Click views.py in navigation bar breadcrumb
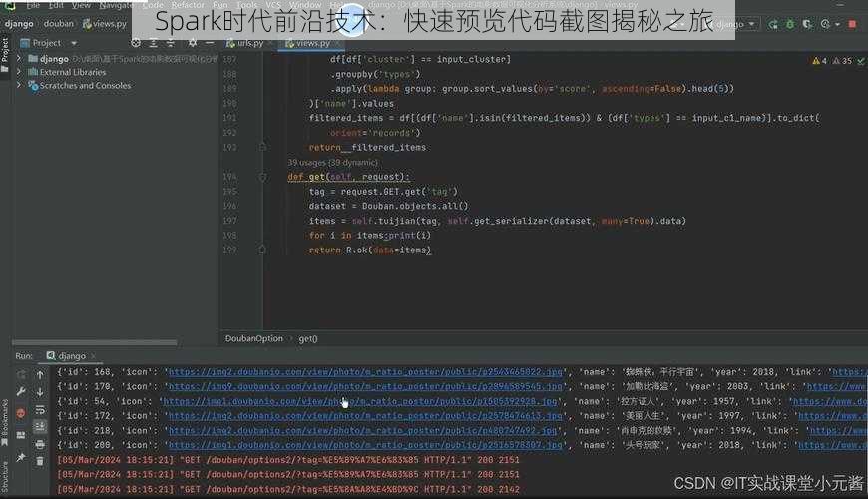This screenshot has width=868, height=499. [105, 24]
